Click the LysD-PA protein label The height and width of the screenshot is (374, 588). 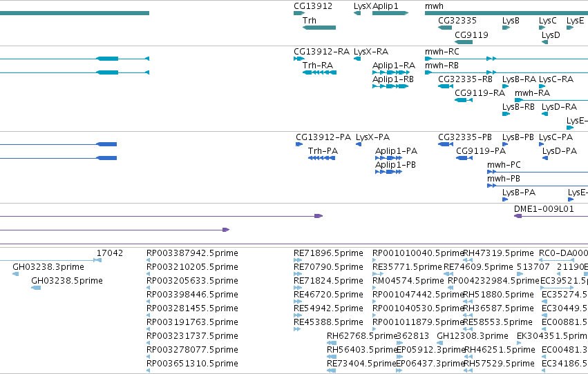(560, 151)
